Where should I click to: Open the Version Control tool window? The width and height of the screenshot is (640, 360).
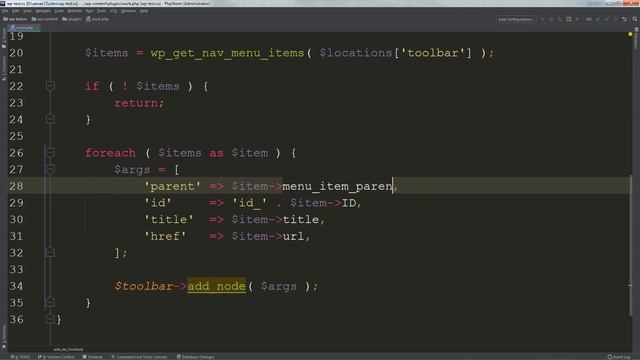(56, 357)
